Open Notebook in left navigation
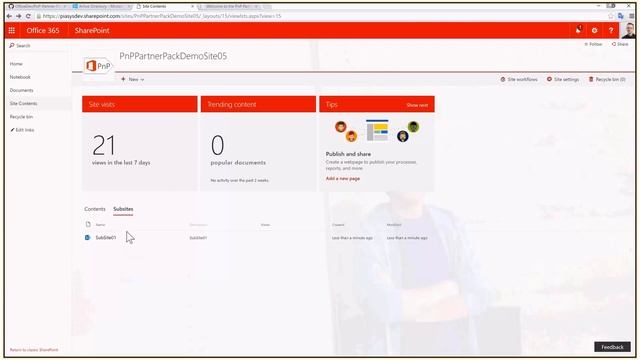The image size is (640, 360). pyautogui.click(x=20, y=77)
